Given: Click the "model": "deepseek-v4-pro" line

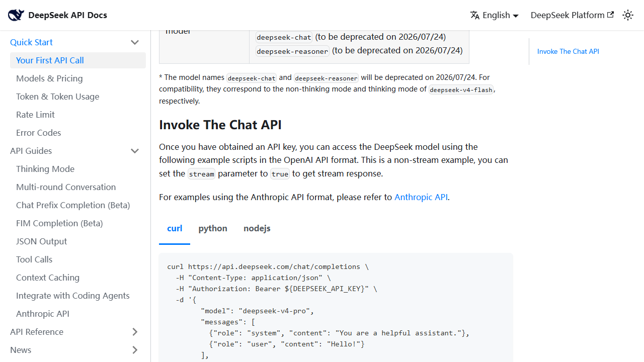Looking at the screenshot, I should 257,311.
